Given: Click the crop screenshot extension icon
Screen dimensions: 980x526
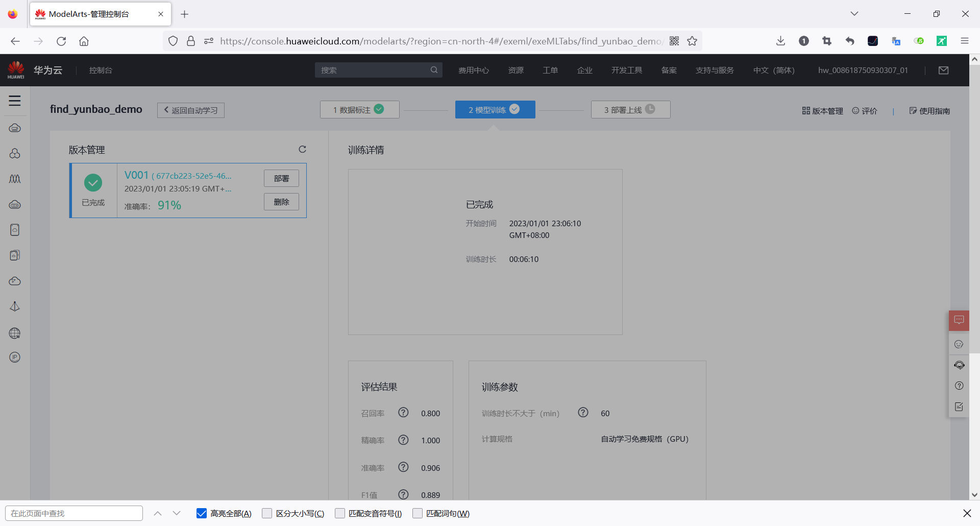Looking at the screenshot, I should click(x=827, y=41).
